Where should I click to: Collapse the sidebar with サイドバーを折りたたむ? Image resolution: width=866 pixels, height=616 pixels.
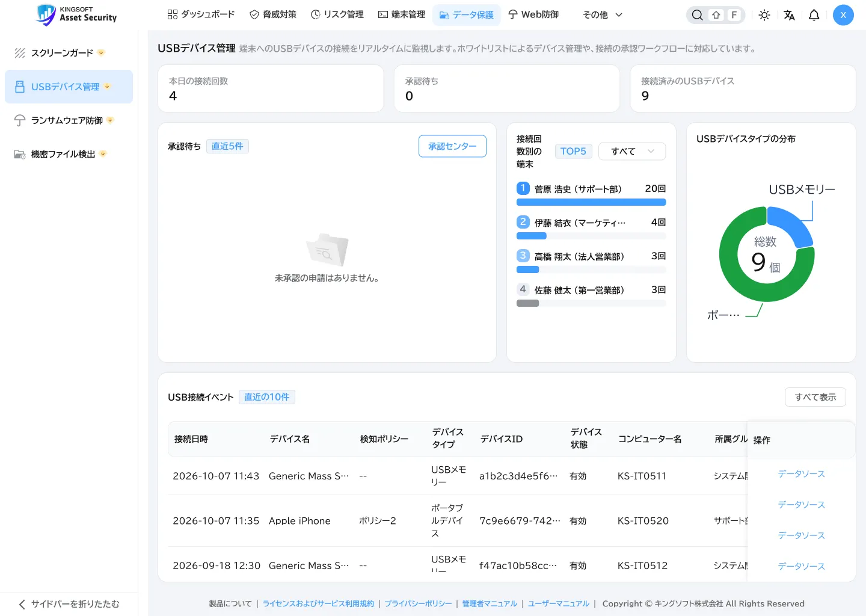pos(69,604)
